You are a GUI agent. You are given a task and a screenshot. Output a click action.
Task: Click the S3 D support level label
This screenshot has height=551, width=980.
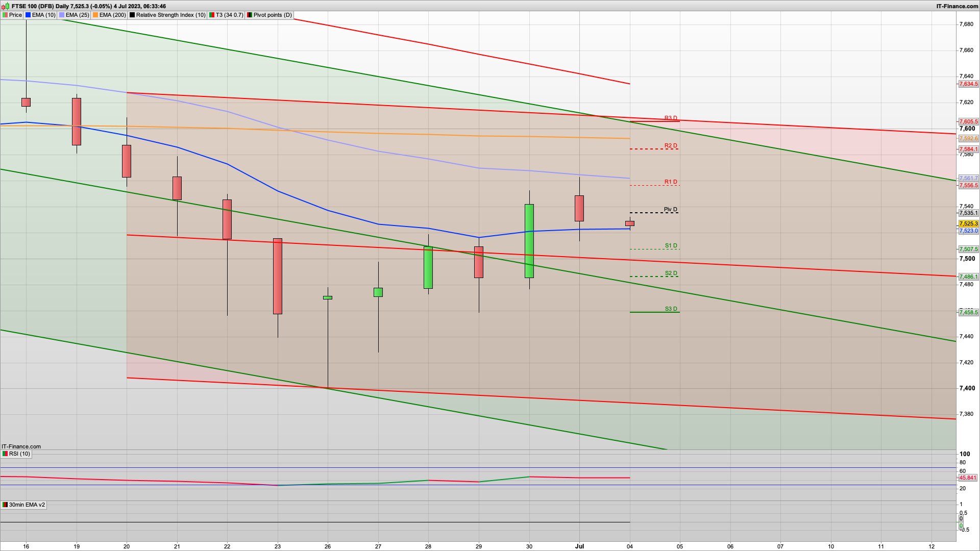tap(671, 309)
